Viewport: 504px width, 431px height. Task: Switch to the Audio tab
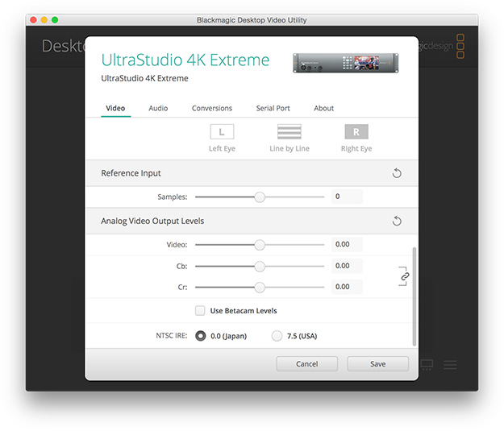click(158, 108)
